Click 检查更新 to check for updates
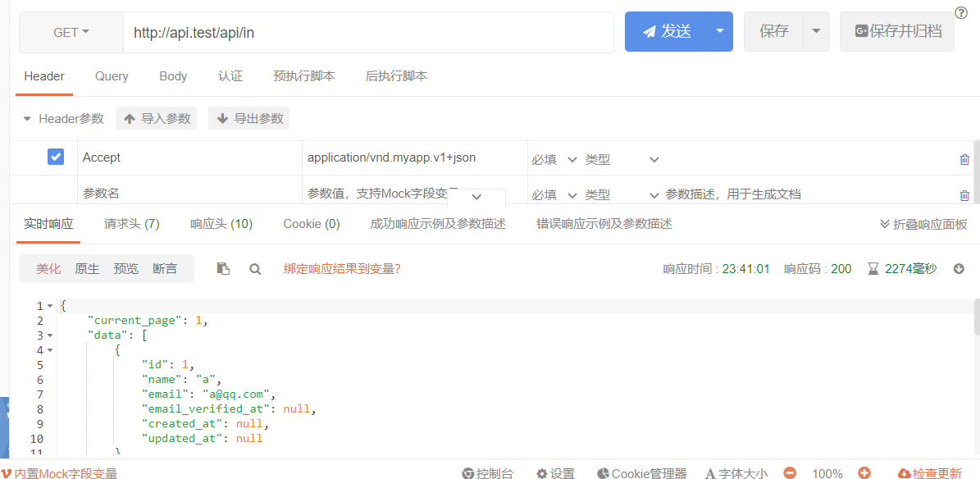The height and width of the screenshot is (479, 980). [x=929, y=473]
